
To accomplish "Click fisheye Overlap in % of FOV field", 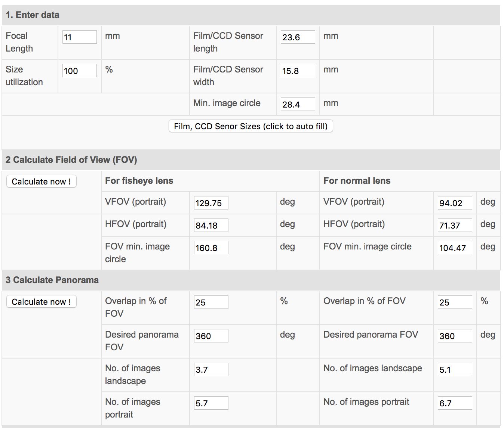I will (211, 302).
